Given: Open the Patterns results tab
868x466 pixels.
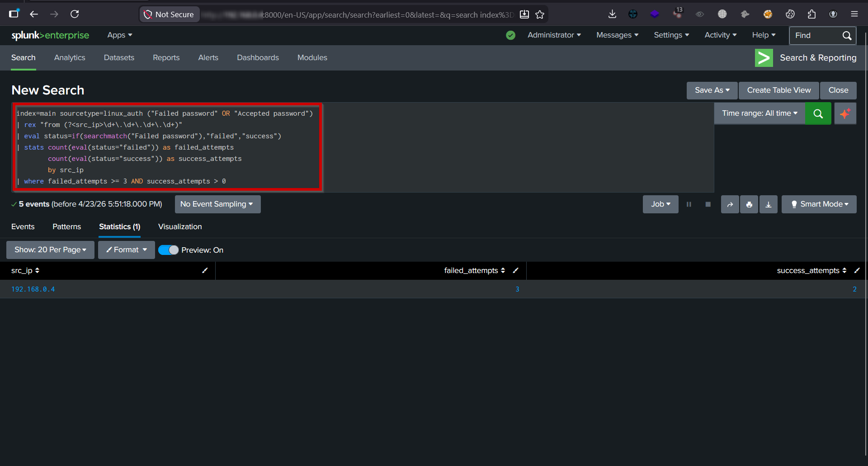Looking at the screenshot, I should pyautogui.click(x=67, y=227).
